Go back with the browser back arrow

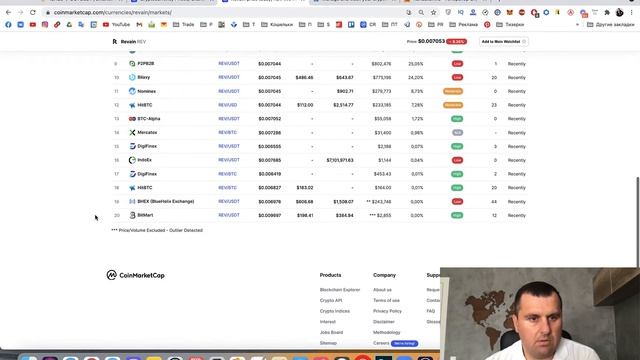9,12
